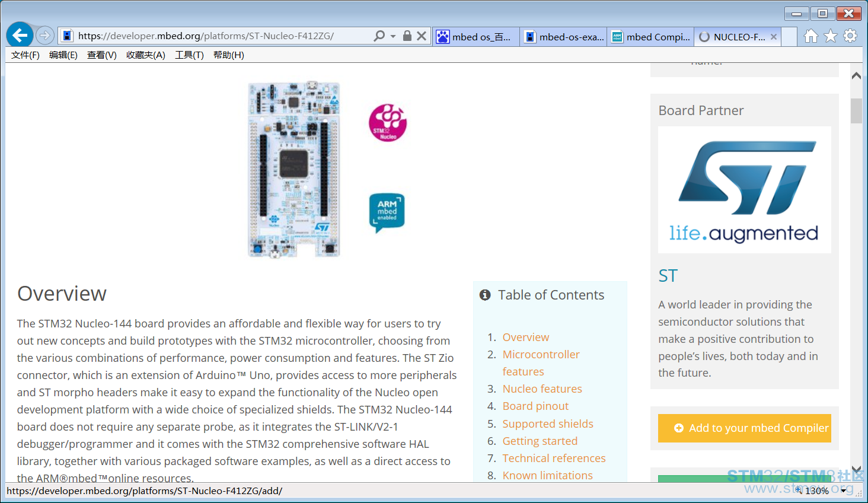This screenshot has height=503, width=868.
Task: Click the pink STM32 Nucleo badge
Action: 388,123
